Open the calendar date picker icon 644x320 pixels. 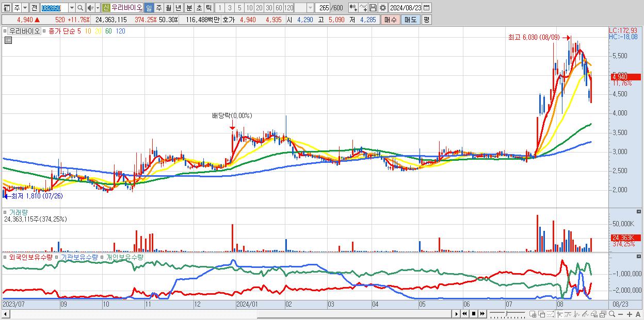(426, 8)
